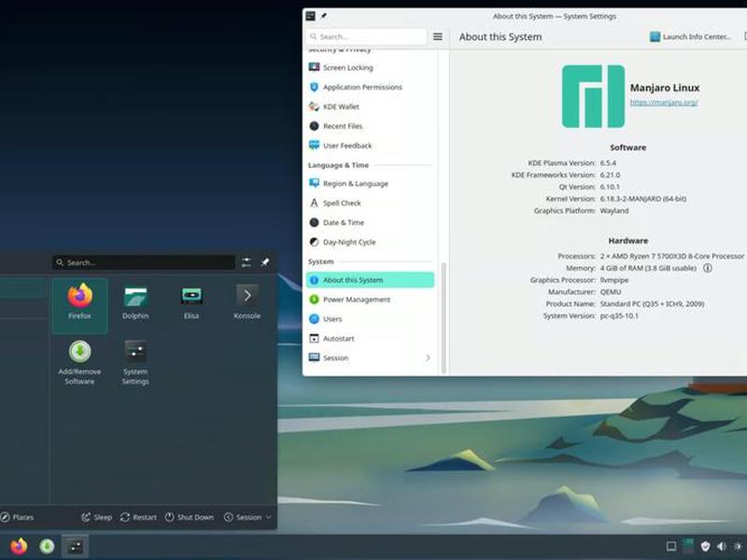Click the Manjaro logo image
747x560 pixels.
(x=593, y=96)
